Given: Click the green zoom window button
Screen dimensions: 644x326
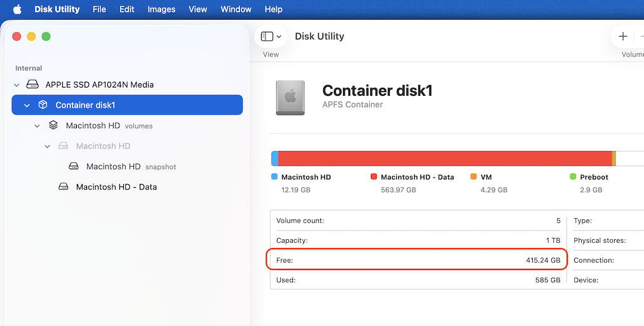Looking at the screenshot, I should tap(46, 37).
